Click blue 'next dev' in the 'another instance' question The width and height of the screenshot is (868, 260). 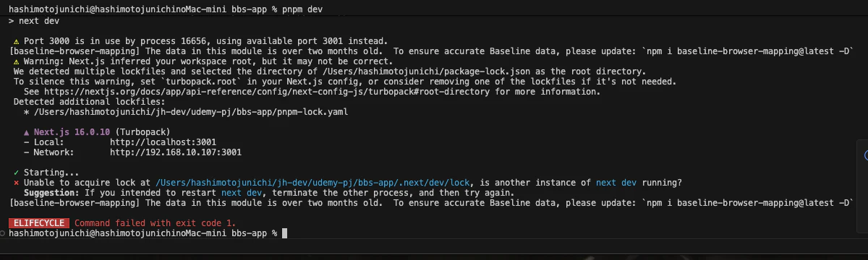pyautogui.click(x=616, y=183)
